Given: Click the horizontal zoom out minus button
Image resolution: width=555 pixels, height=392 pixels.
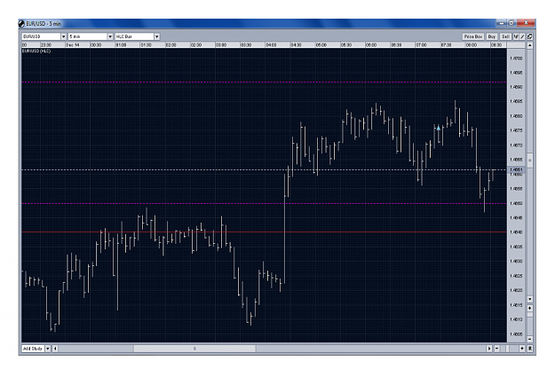Looking at the screenshot, I should [x=496, y=349].
